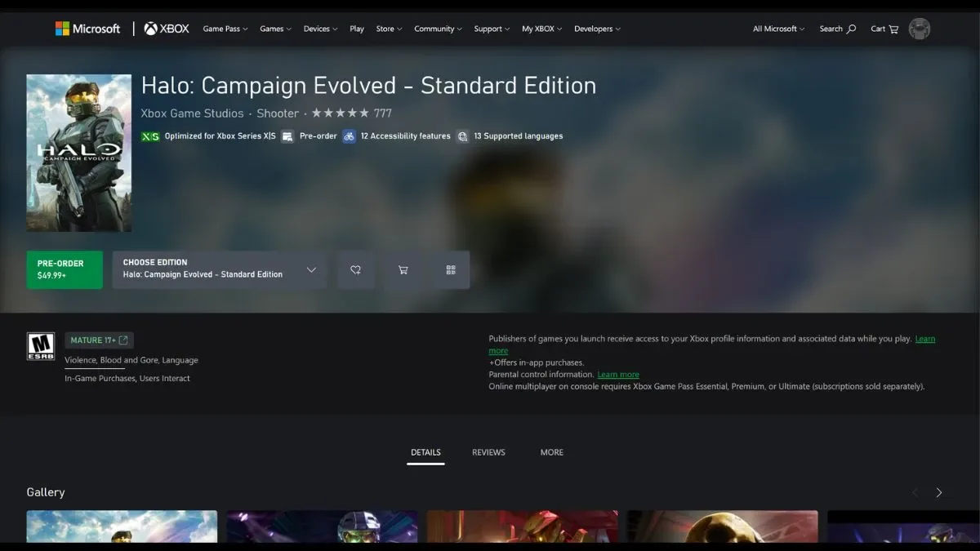Click the Gallery section heading
980x551 pixels.
[x=46, y=492]
